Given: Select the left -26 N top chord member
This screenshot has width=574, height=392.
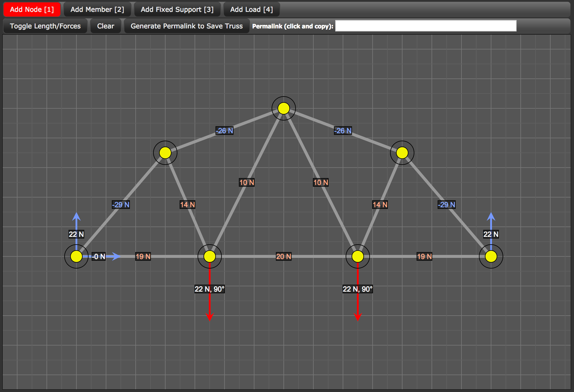Looking at the screenshot, I should 224,131.
